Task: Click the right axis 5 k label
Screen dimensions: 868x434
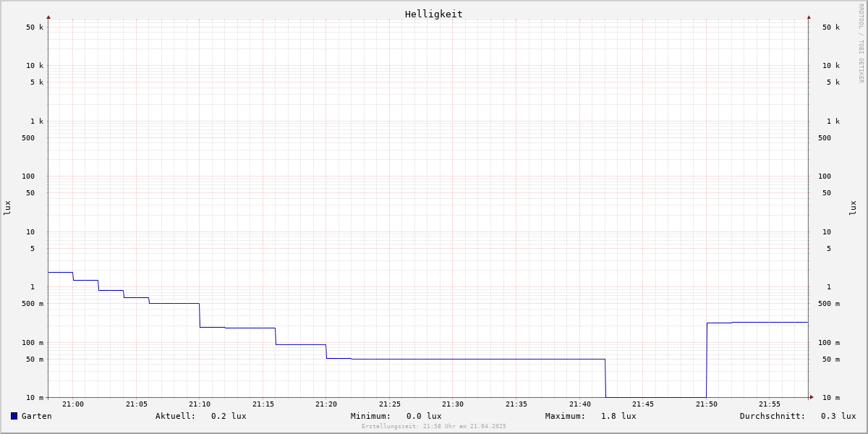Action: click(833, 82)
